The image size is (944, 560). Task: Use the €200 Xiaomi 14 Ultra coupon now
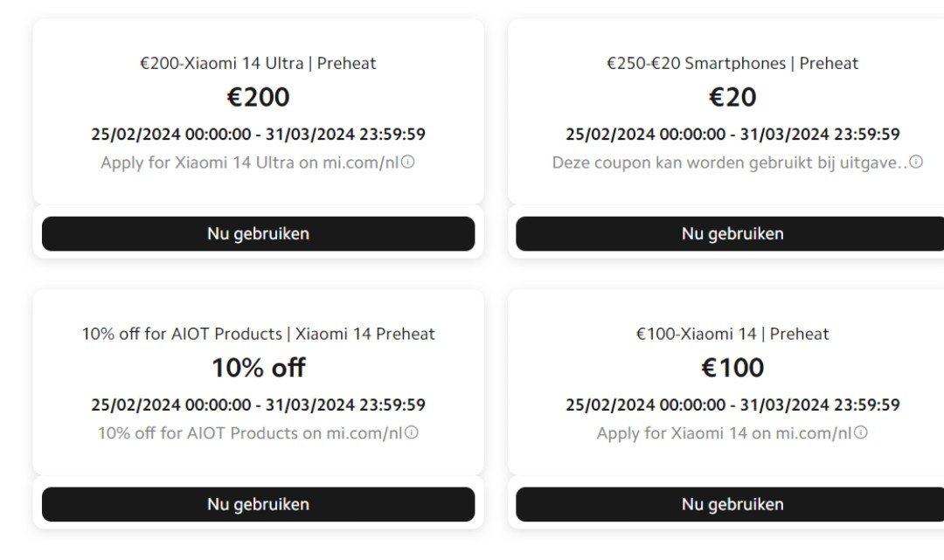click(258, 233)
